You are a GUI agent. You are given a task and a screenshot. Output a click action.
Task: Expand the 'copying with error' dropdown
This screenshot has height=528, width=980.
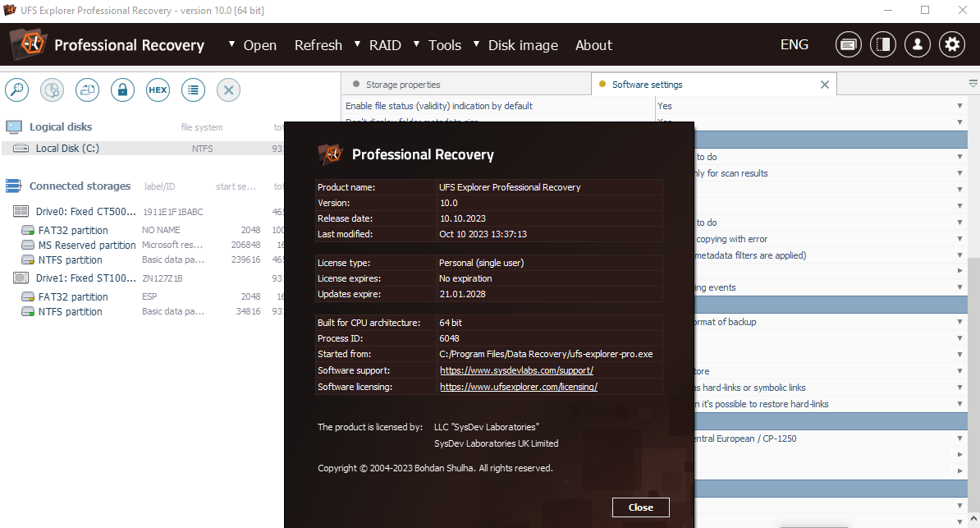tap(960, 239)
